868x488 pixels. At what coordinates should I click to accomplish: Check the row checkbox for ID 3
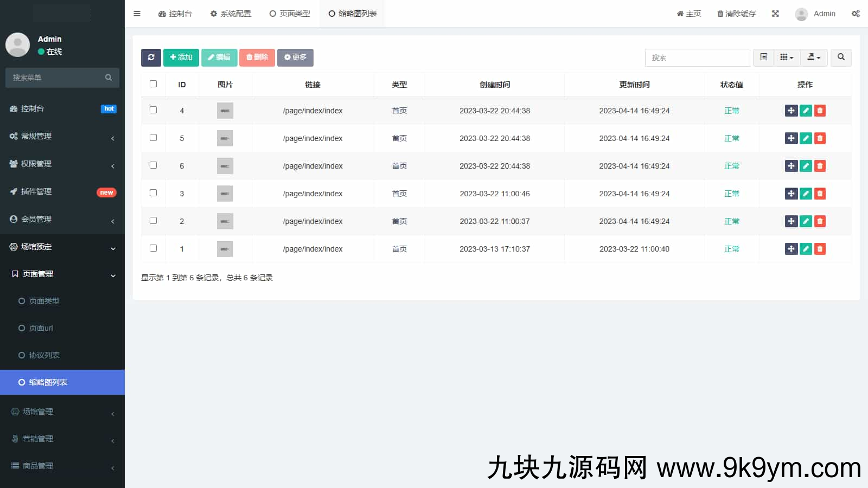(153, 193)
